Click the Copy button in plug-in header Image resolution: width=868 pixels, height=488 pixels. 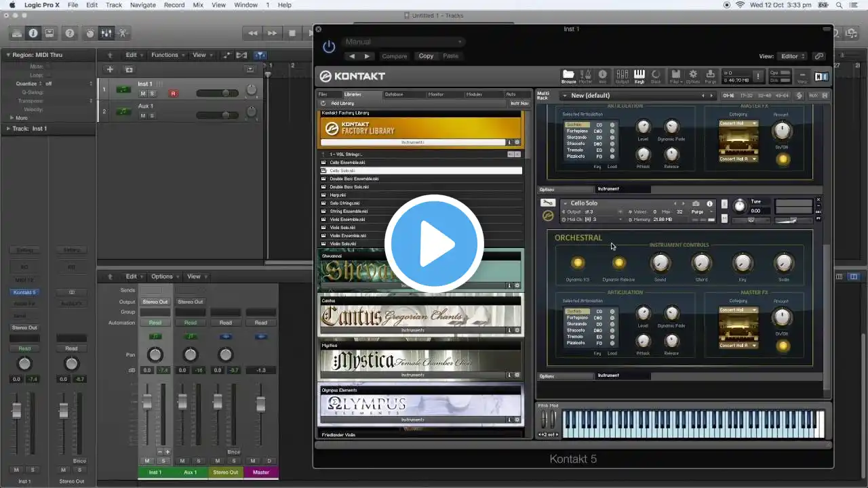[x=426, y=56]
